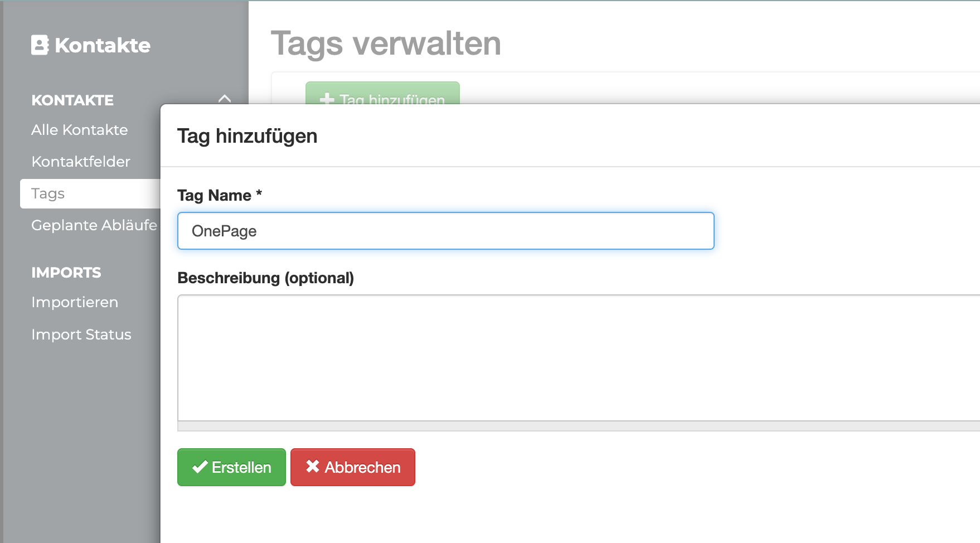Click the Kontakte address book logo icon
Viewport: 980px width, 543px height.
[x=40, y=45]
